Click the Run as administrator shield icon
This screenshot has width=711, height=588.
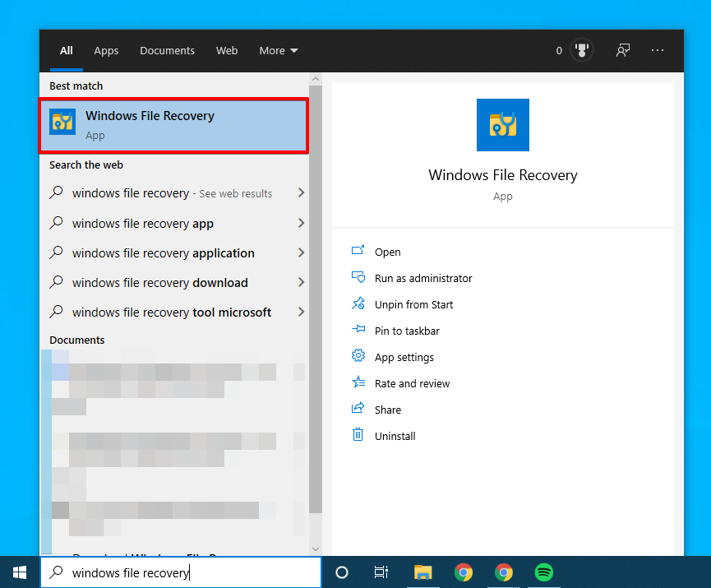tap(358, 277)
